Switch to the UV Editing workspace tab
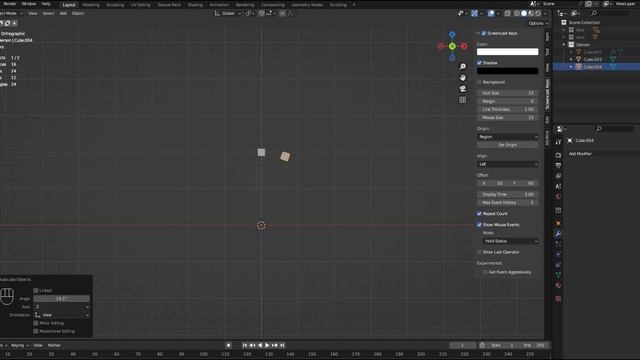The width and height of the screenshot is (640, 360). pos(140,5)
